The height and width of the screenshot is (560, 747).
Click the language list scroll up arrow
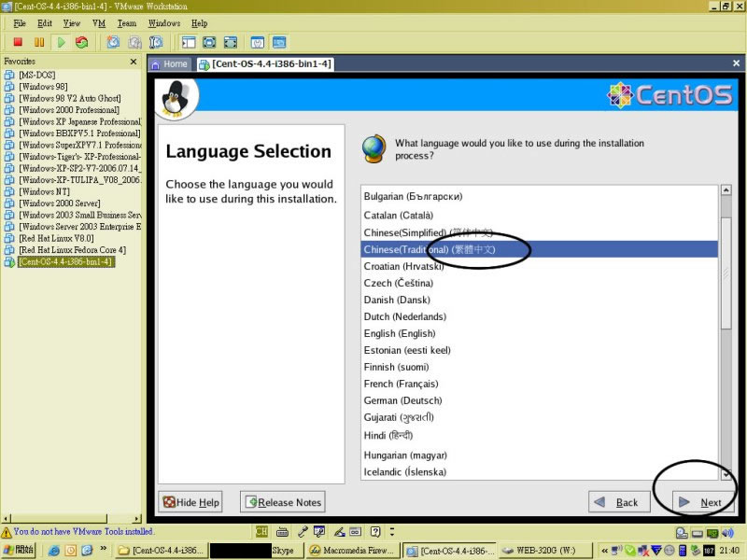(726, 190)
